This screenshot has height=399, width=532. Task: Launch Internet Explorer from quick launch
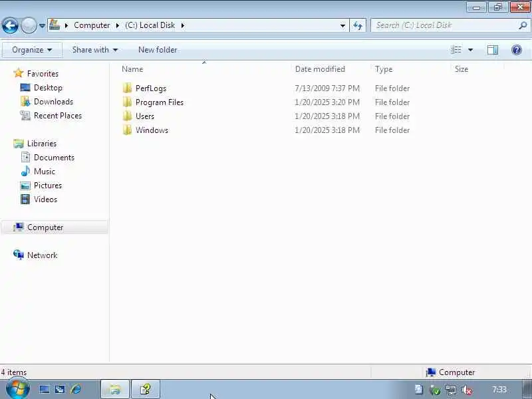76,389
